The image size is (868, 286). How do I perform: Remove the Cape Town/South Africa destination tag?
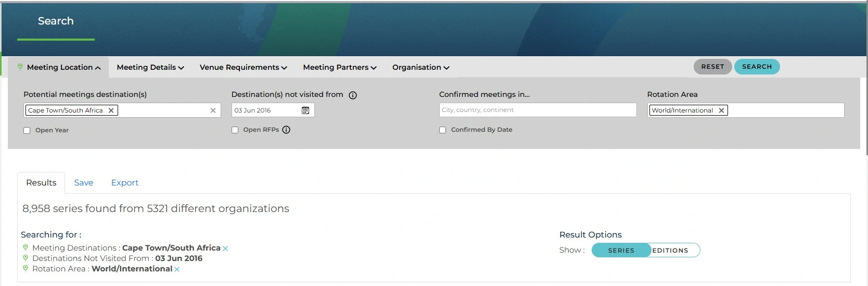[x=111, y=110]
